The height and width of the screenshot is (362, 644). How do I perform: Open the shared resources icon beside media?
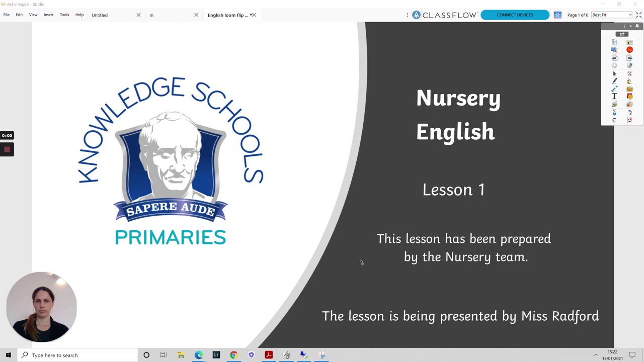tap(629, 105)
